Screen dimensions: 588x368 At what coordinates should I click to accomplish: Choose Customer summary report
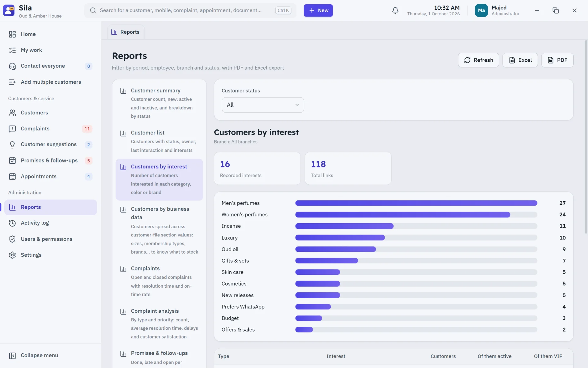point(159,103)
